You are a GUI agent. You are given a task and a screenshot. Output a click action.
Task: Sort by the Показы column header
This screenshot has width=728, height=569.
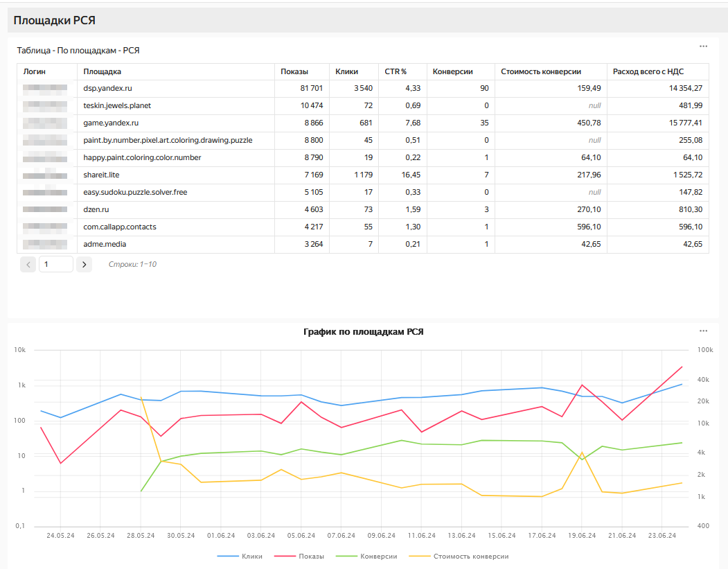point(294,71)
